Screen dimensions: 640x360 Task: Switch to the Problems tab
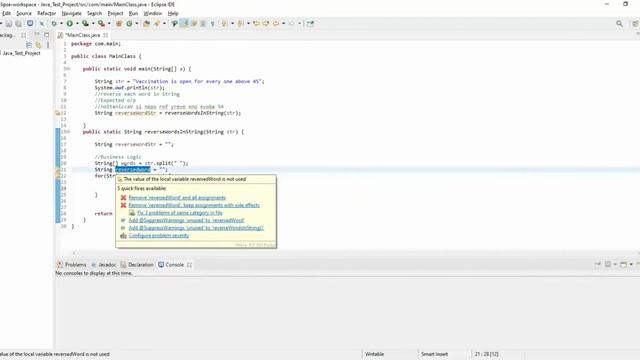(x=72, y=265)
